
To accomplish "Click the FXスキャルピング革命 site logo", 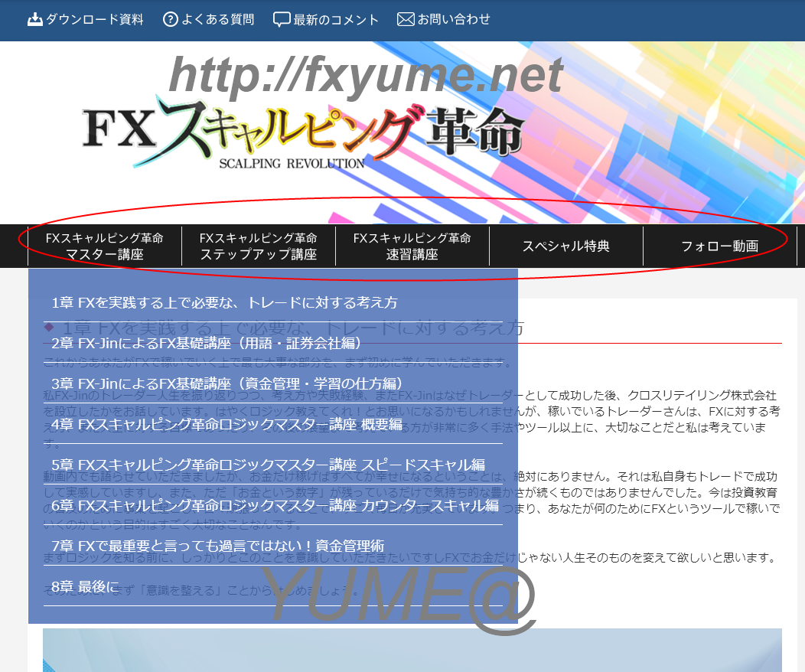I will click(x=303, y=132).
